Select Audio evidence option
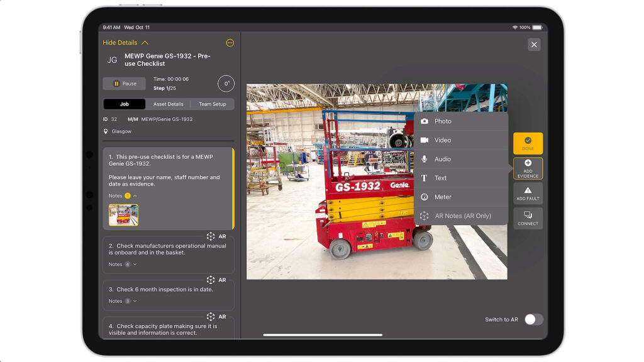Screen dimensions: 644x362 point(461,159)
